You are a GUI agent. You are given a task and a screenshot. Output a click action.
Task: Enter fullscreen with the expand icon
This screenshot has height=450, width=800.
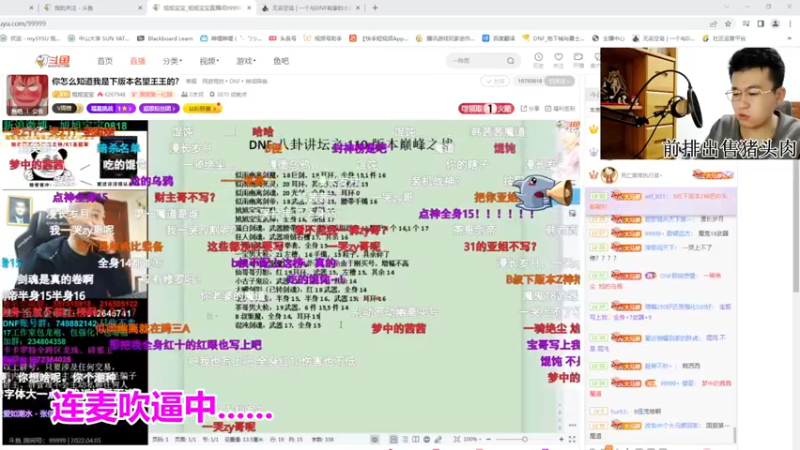point(572,439)
